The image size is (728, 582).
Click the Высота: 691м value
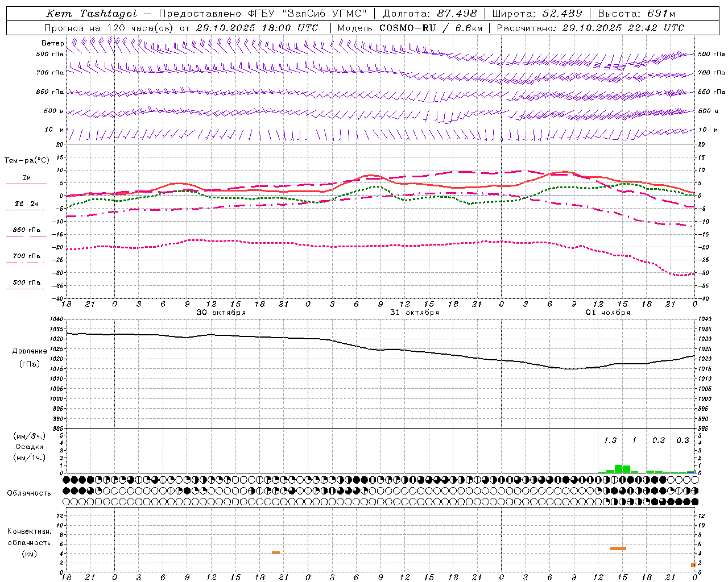click(x=637, y=14)
